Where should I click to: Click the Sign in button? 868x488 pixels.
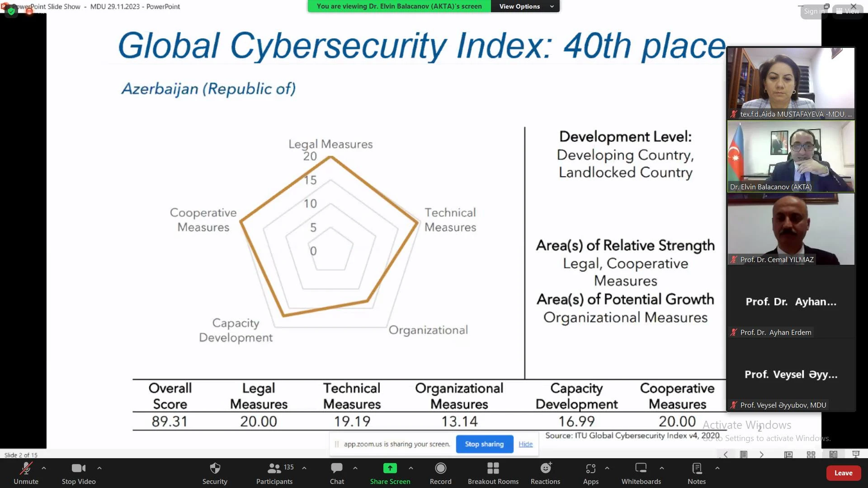[x=814, y=11]
